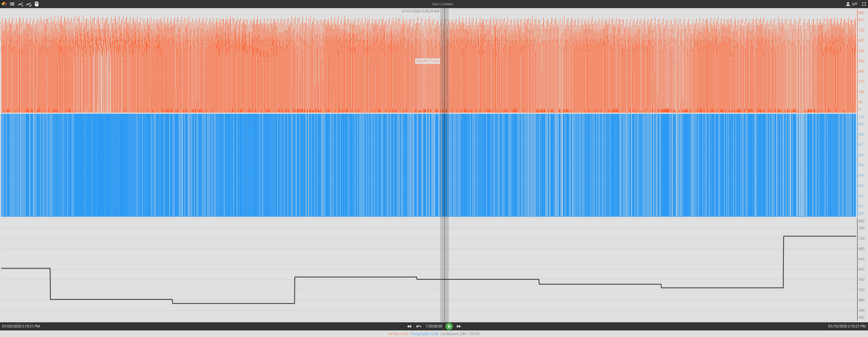868x337 pixels.
Task: Click the start date 01/03/2020 label
Action: 21,326
